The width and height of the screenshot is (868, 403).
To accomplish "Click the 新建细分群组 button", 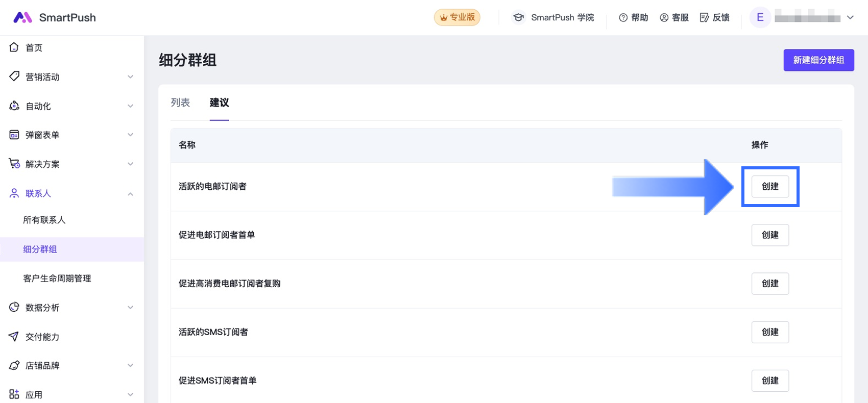I will pos(818,60).
